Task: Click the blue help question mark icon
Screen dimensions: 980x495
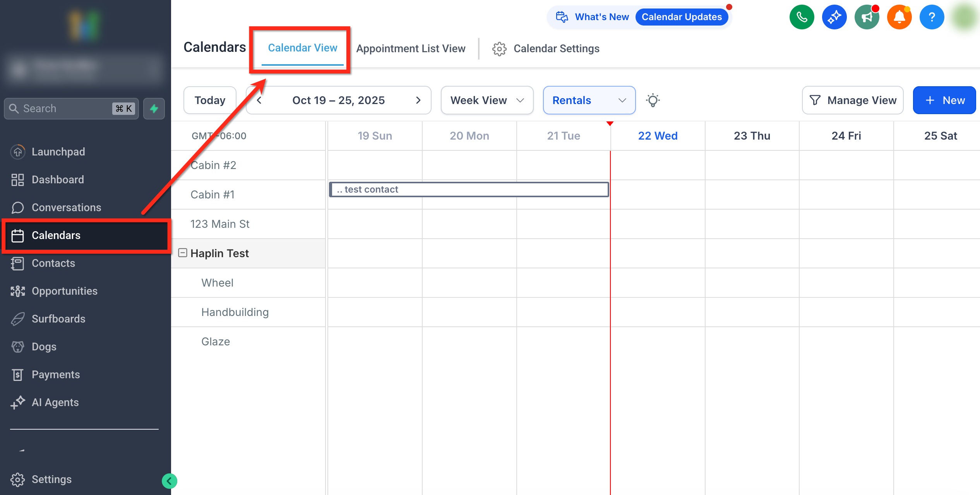Action: coord(932,17)
